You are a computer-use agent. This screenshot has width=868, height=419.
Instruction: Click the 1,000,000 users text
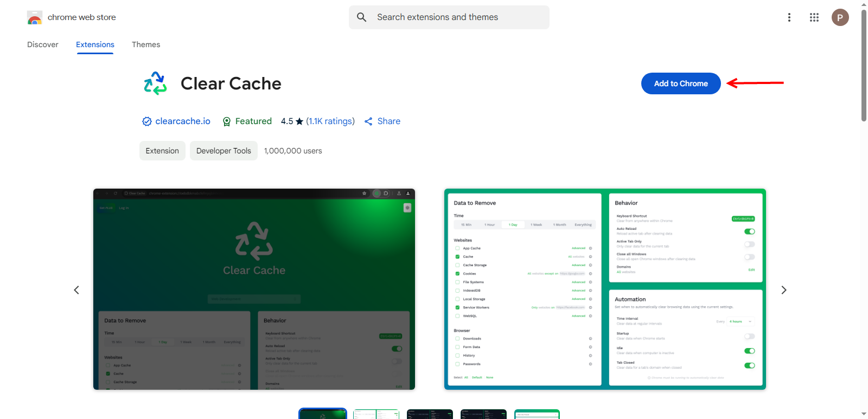[293, 151]
